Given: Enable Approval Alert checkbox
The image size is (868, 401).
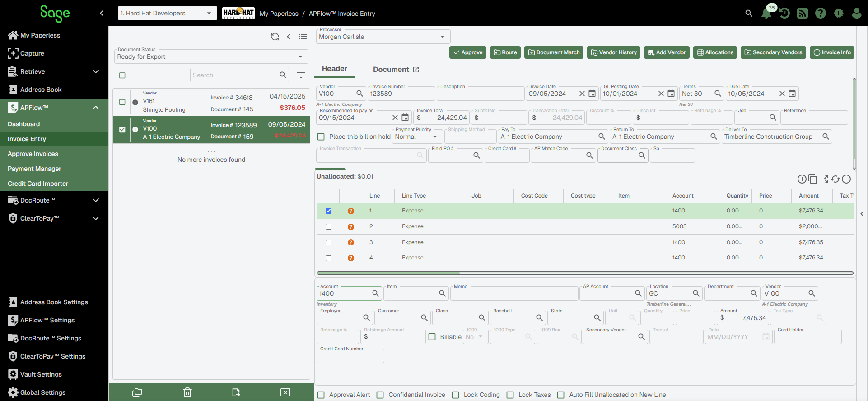Looking at the screenshot, I should point(321,395).
